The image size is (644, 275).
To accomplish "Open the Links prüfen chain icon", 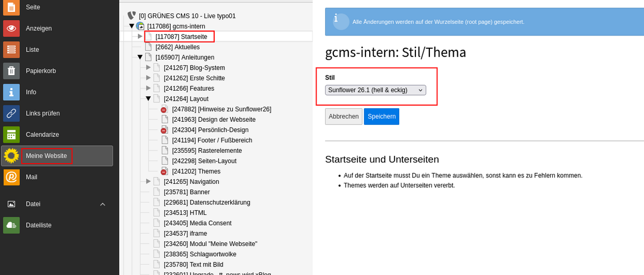I will pyautogui.click(x=11, y=113).
